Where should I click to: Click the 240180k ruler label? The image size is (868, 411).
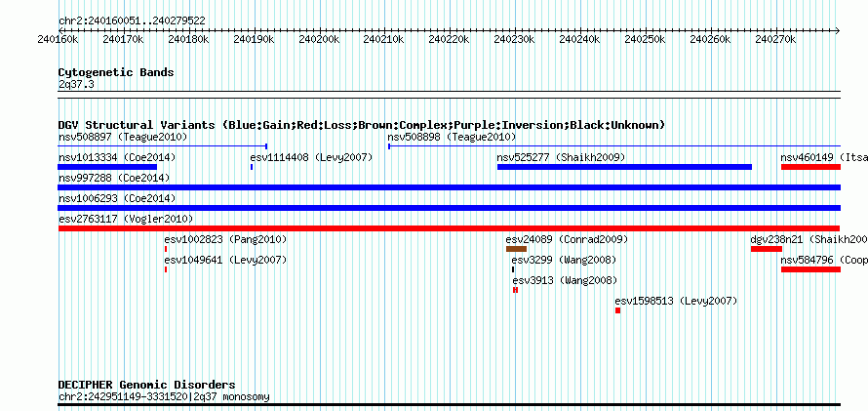point(188,39)
